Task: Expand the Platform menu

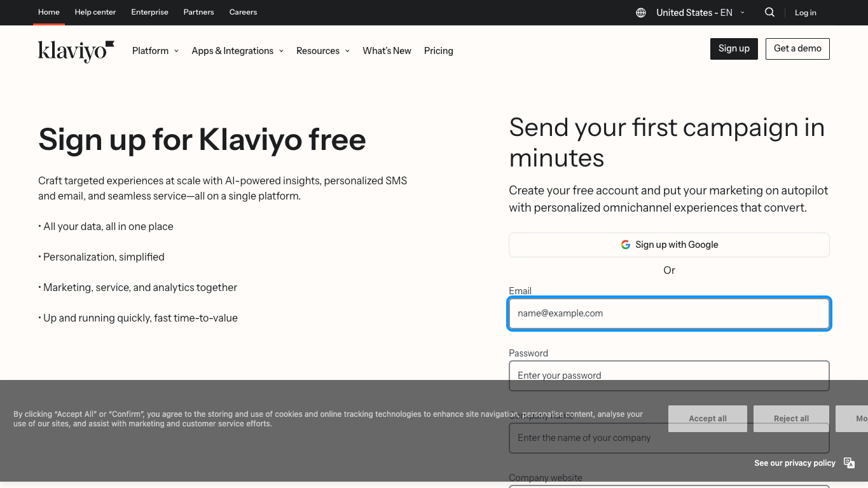Action: click(155, 51)
